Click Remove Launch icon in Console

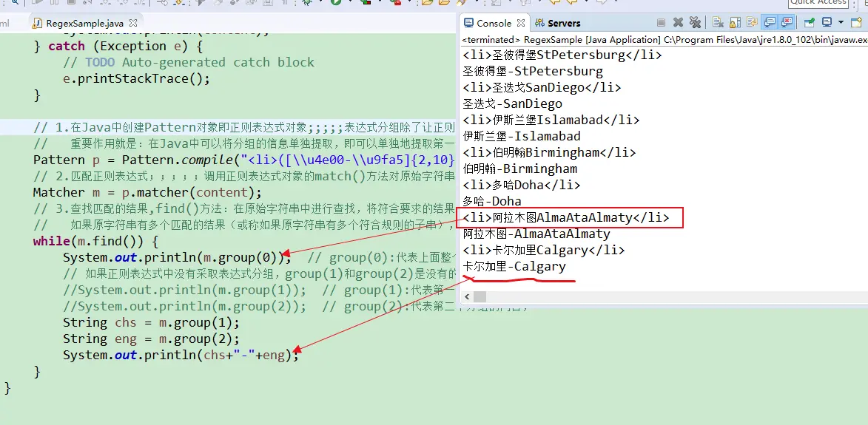678,23
